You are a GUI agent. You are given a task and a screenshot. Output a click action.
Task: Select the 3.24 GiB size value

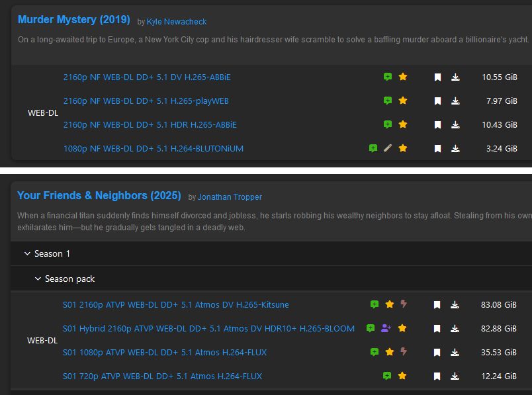pos(502,148)
